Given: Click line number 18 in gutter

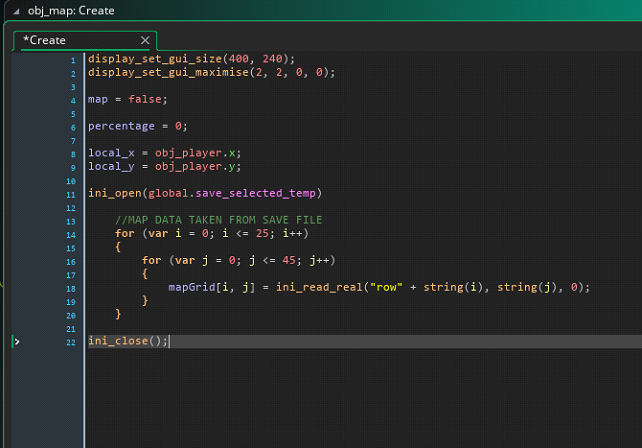Looking at the screenshot, I should 71,289.
